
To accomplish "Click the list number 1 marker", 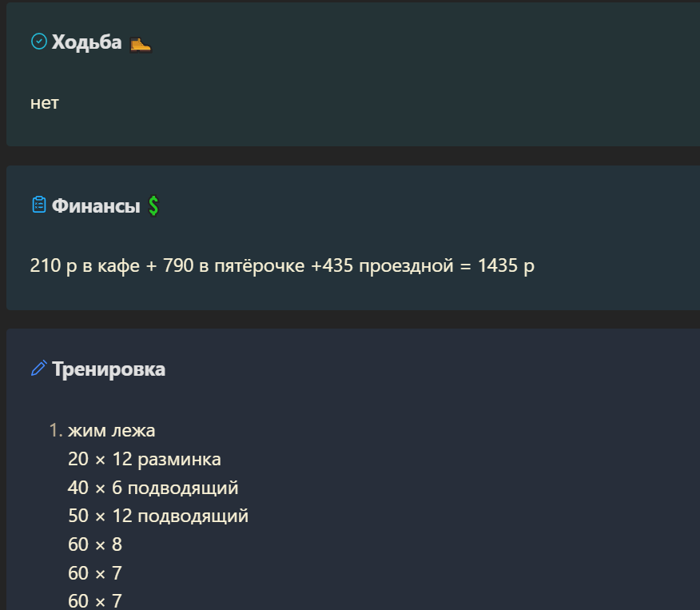I will pos(55,430).
